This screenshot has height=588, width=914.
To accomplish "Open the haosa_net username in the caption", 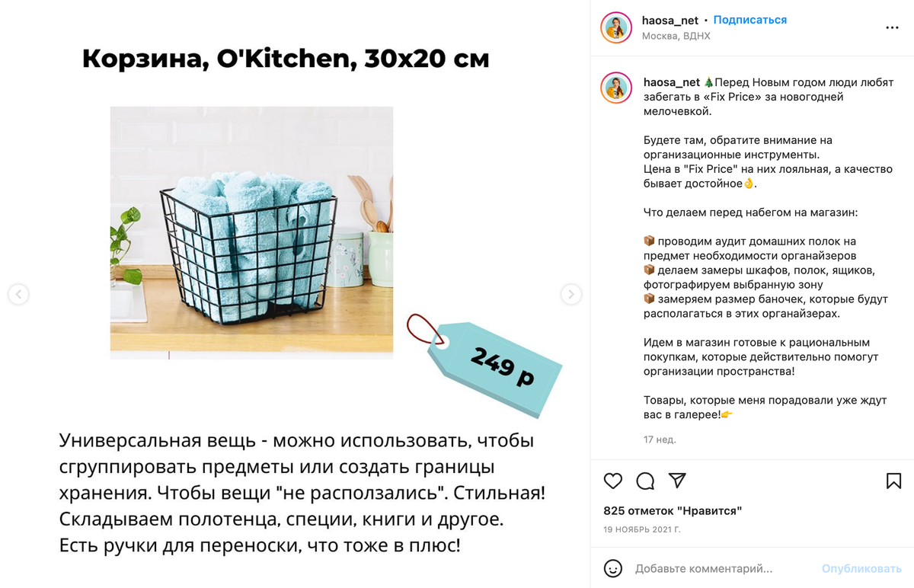I will (x=672, y=82).
